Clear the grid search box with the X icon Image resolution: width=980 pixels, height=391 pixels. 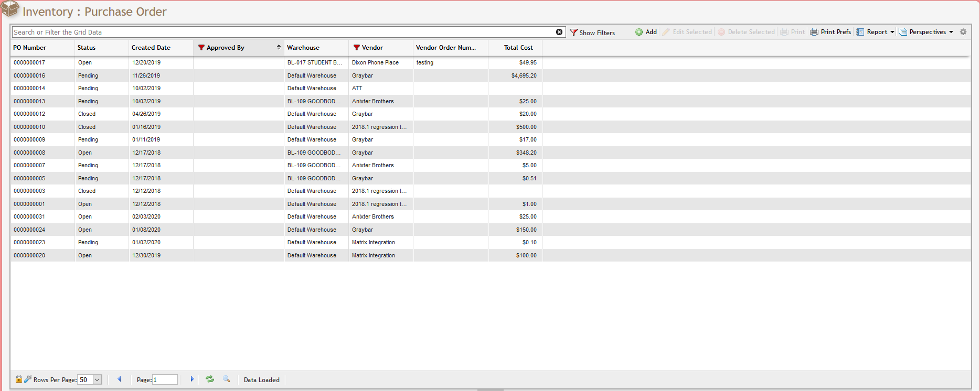[x=559, y=32]
